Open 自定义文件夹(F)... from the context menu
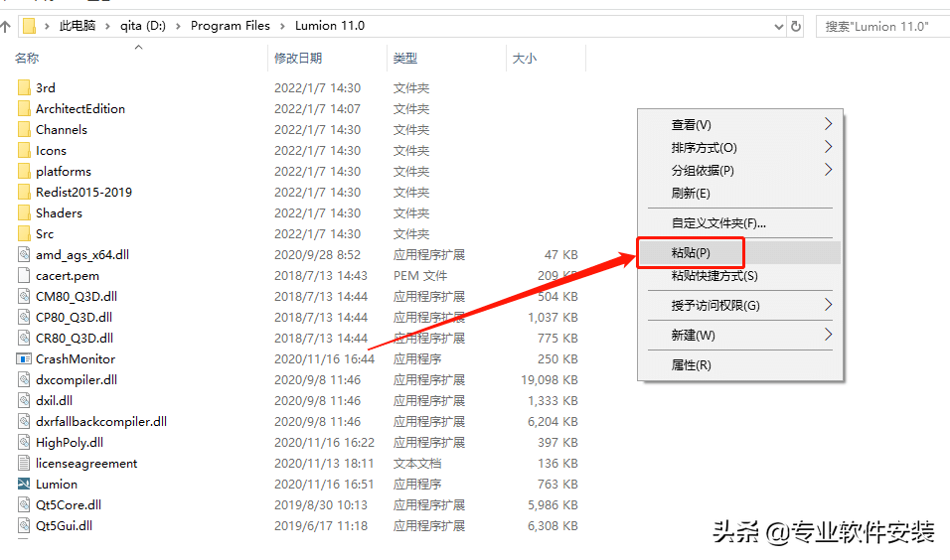This screenshot has width=950, height=560. click(x=739, y=222)
